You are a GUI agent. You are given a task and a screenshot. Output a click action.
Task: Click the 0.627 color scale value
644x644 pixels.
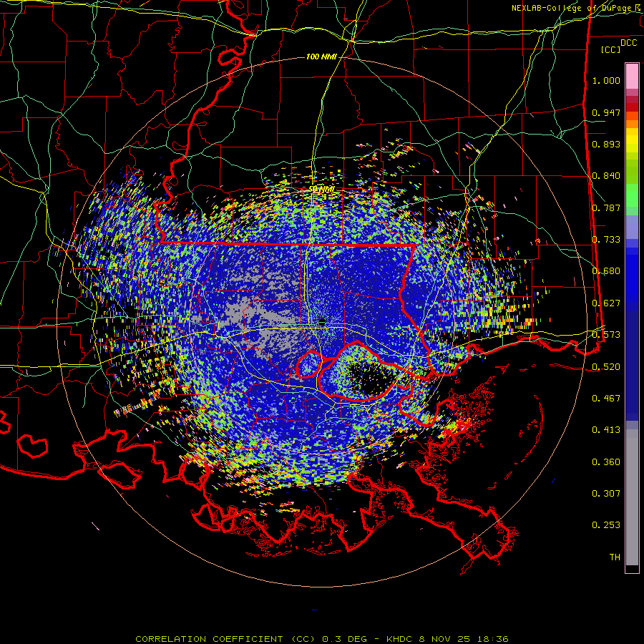point(606,303)
